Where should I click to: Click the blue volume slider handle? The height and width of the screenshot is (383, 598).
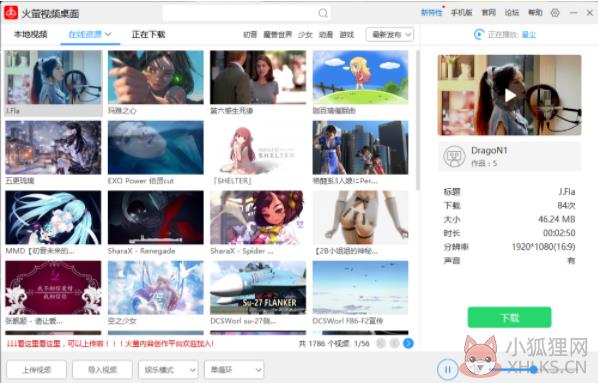pyautogui.click(x=534, y=369)
